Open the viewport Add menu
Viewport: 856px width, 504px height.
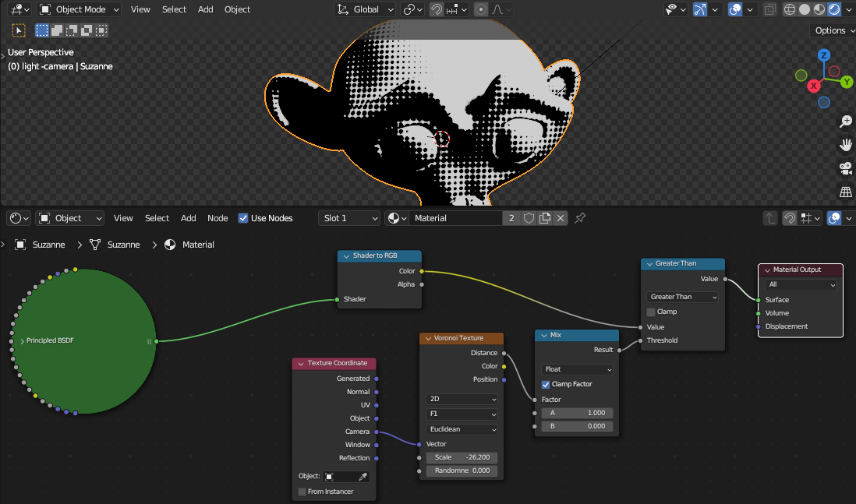tap(205, 9)
